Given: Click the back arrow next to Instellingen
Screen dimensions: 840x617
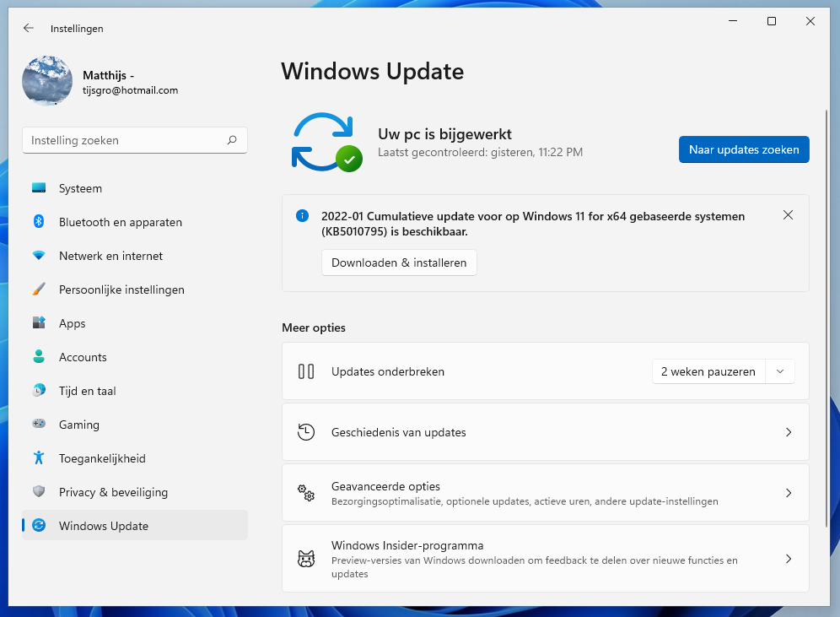Looking at the screenshot, I should click(x=29, y=28).
